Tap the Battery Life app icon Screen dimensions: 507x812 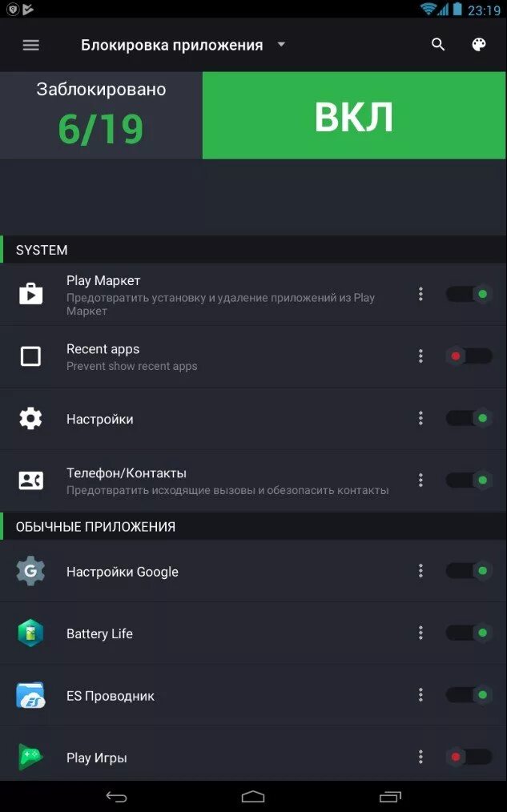tap(30, 633)
